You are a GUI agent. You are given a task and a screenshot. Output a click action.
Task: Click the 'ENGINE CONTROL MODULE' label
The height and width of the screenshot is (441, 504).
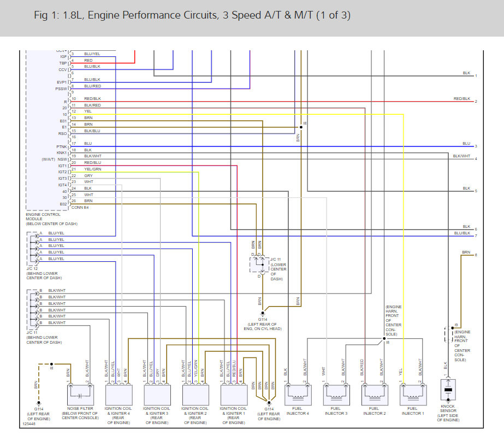point(43,216)
